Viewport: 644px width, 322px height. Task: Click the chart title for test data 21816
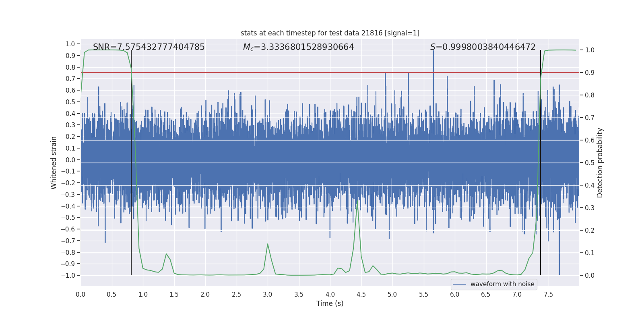(330, 33)
